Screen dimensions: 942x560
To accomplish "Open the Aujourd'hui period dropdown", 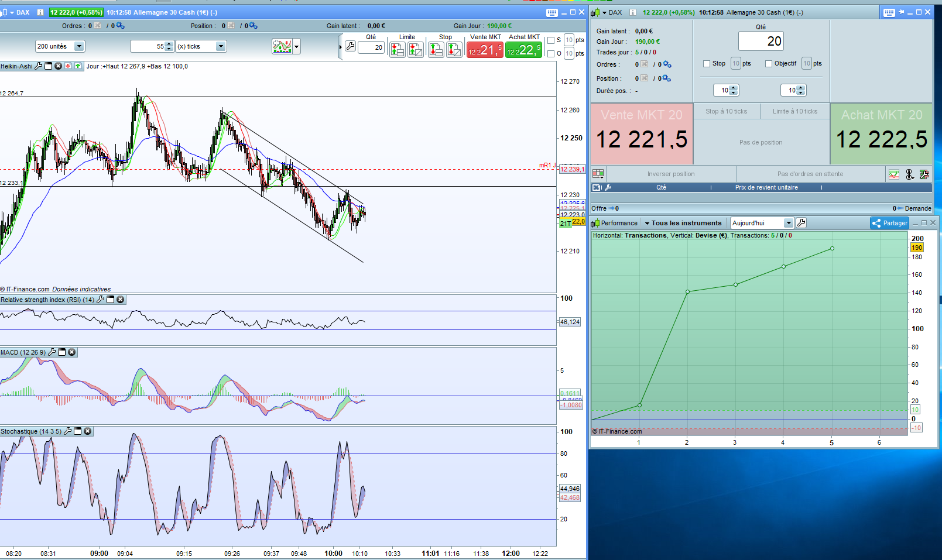I will [788, 223].
